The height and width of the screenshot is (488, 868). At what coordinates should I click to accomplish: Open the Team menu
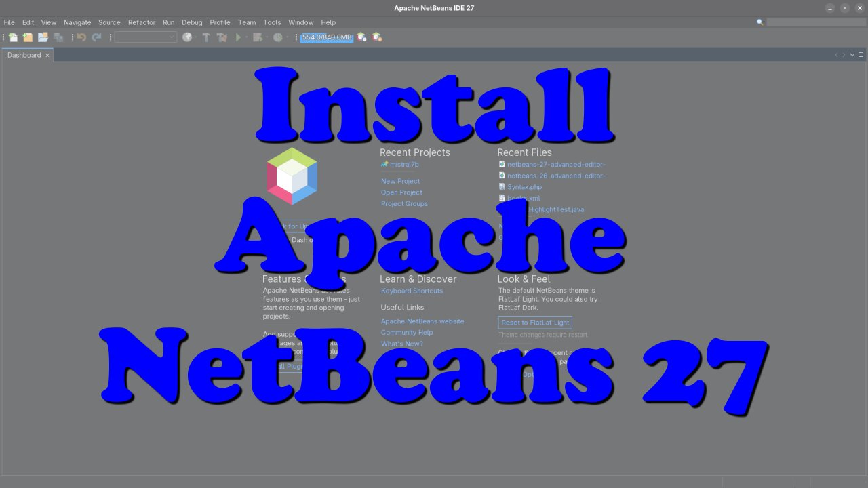coord(247,22)
